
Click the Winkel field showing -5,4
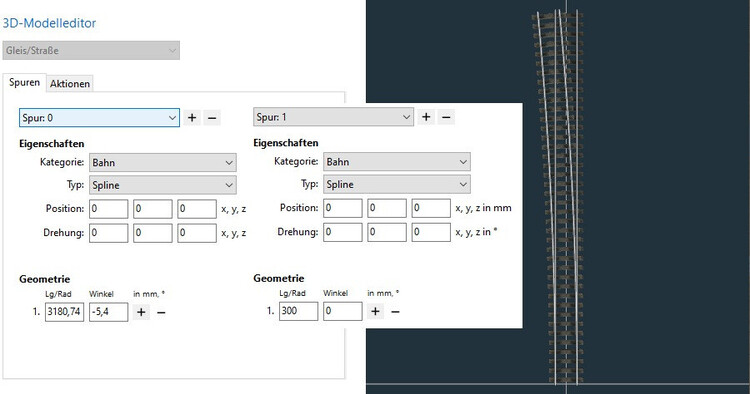(x=109, y=312)
